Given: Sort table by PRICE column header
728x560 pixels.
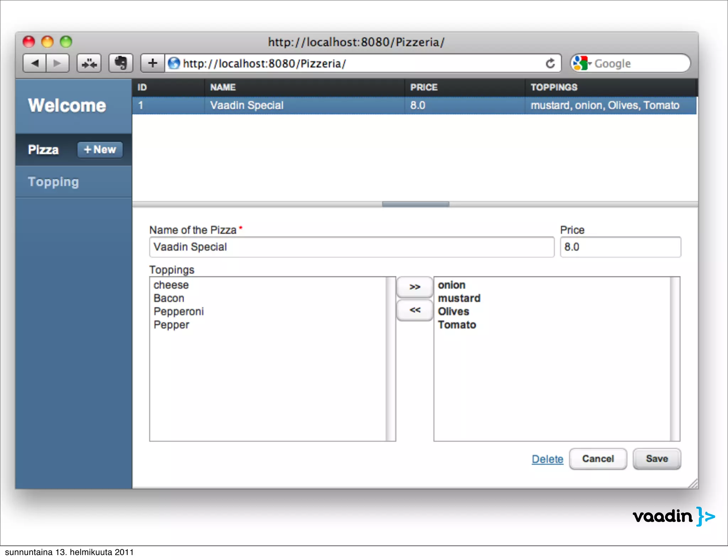Looking at the screenshot, I should click(465, 87).
